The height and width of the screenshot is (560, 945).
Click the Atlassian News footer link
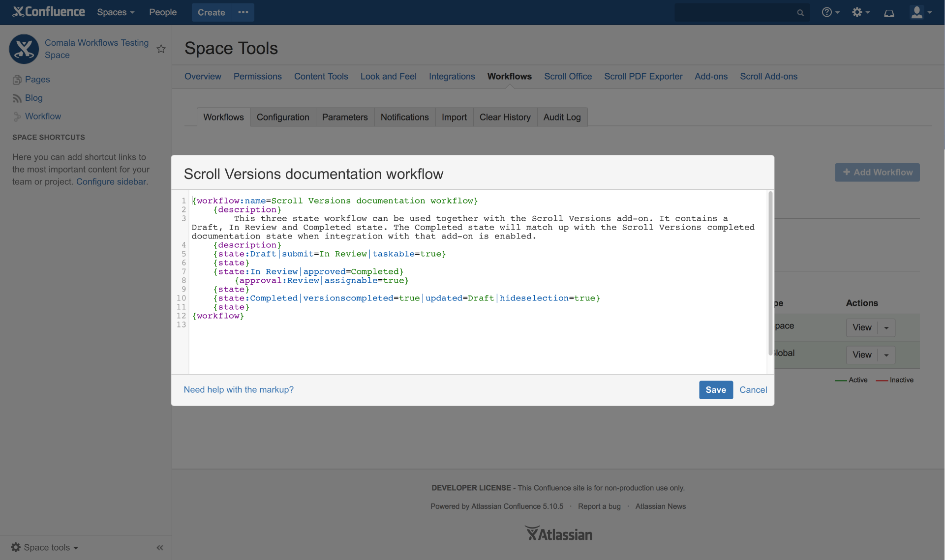661,506
